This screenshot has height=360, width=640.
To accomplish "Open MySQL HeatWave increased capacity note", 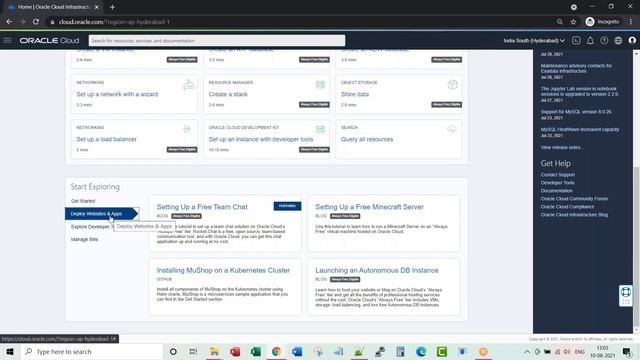I will pyautogui.click(x=580, y=129).
